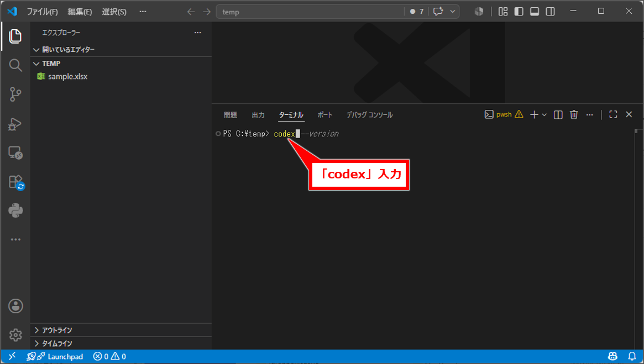
Task: Click the 7 sessions indicator in command center
Action: click(416, 12)
